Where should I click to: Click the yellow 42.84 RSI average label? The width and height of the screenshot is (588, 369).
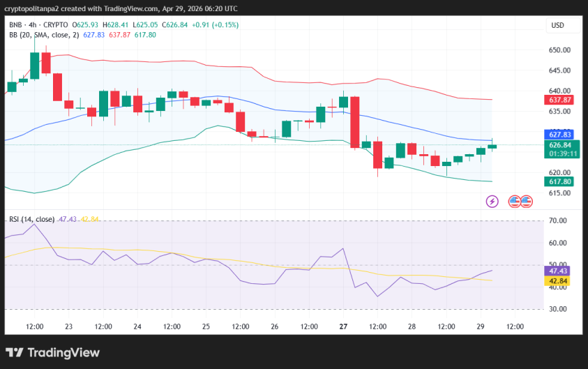(557, 281)
